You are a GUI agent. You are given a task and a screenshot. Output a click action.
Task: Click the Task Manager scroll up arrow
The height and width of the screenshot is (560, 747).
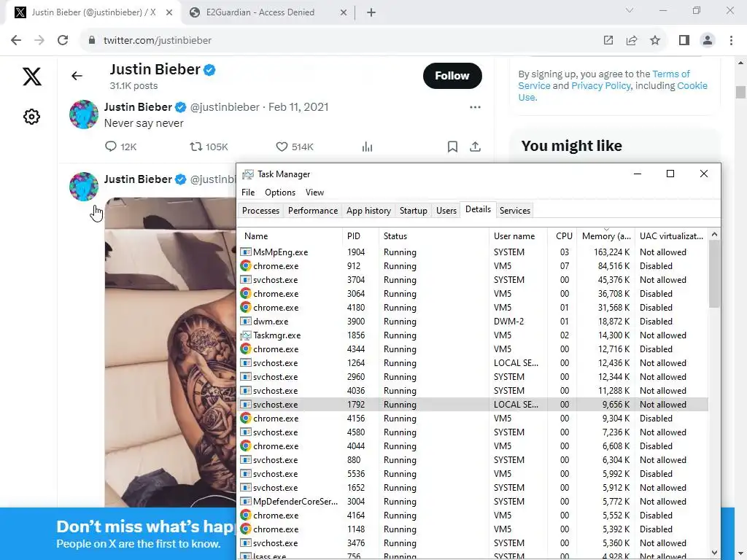coord(714,234)
